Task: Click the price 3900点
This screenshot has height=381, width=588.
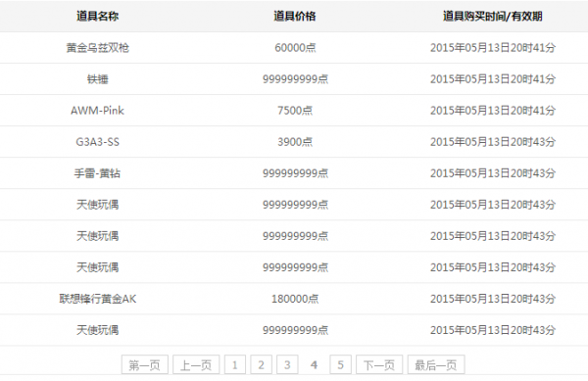Action: (x=295, y=142)
